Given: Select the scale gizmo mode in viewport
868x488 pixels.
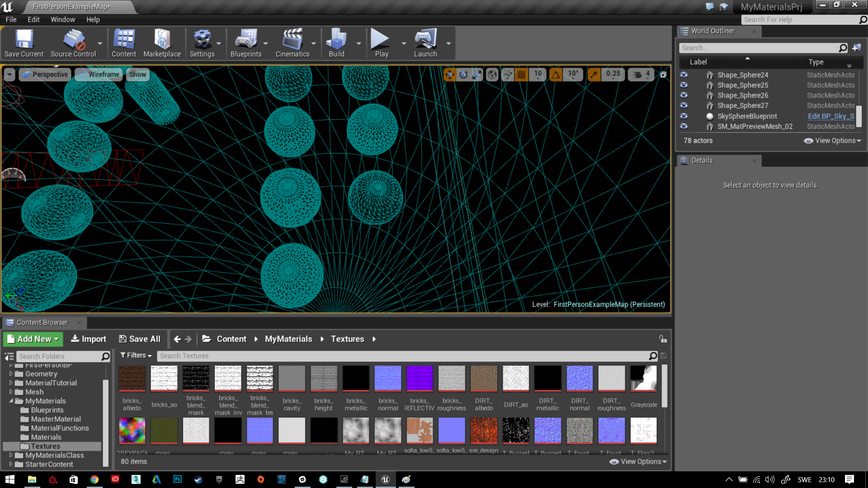Looking at the screenshot, I should click(x=477, y=75).
